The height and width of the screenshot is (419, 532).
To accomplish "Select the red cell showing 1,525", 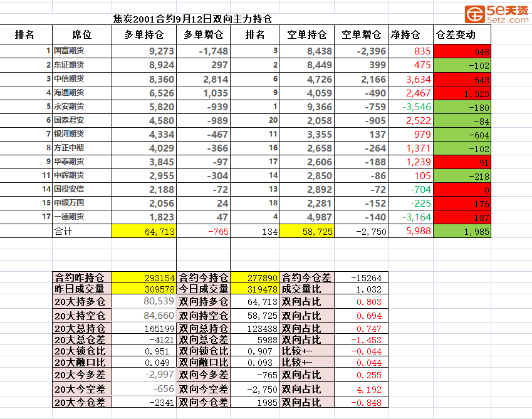I will click(462, 93).
